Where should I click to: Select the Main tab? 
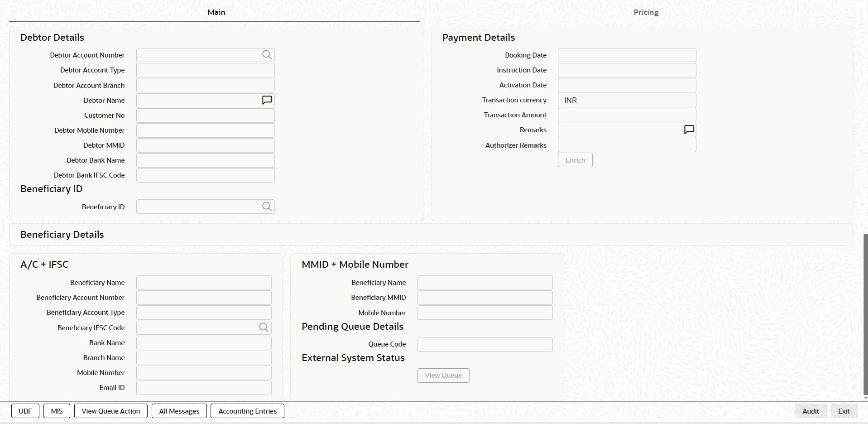216,12
